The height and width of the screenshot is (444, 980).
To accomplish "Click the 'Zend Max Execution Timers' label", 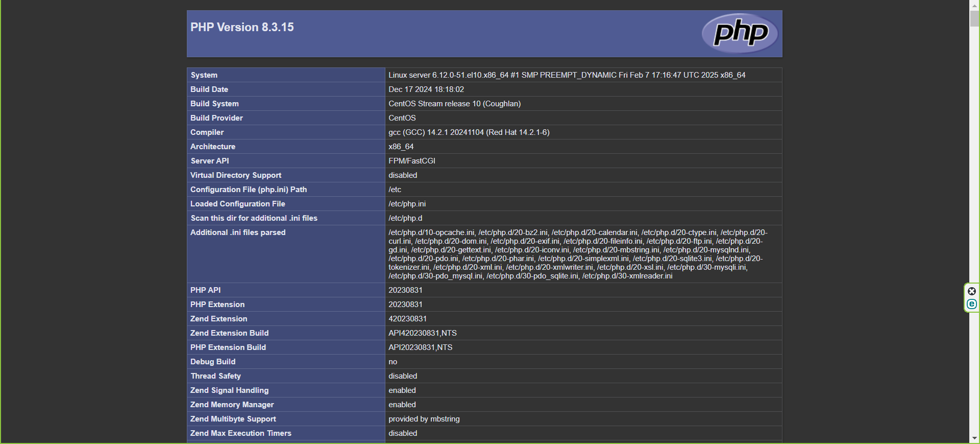I will [241, 433].
